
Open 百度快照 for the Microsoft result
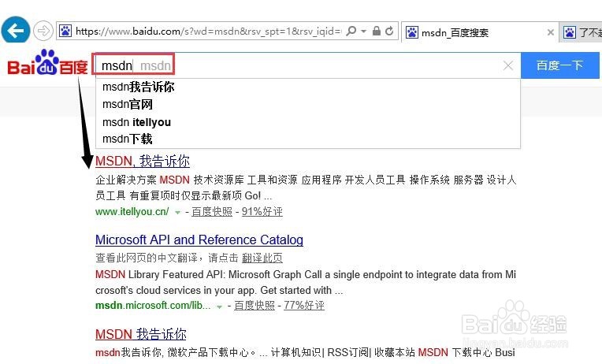[x=255, y=305]
